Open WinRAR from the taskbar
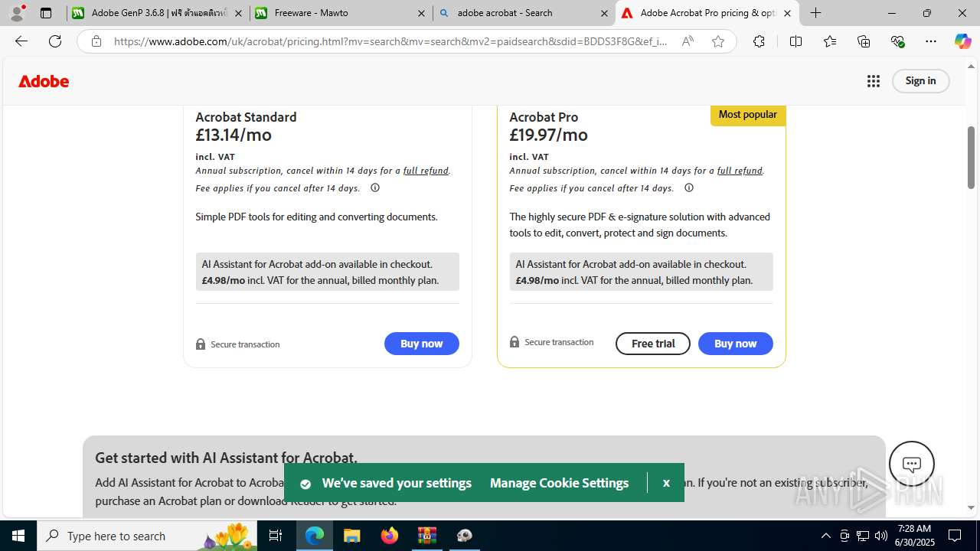This screenshot has height=551, width=980. 427,536
